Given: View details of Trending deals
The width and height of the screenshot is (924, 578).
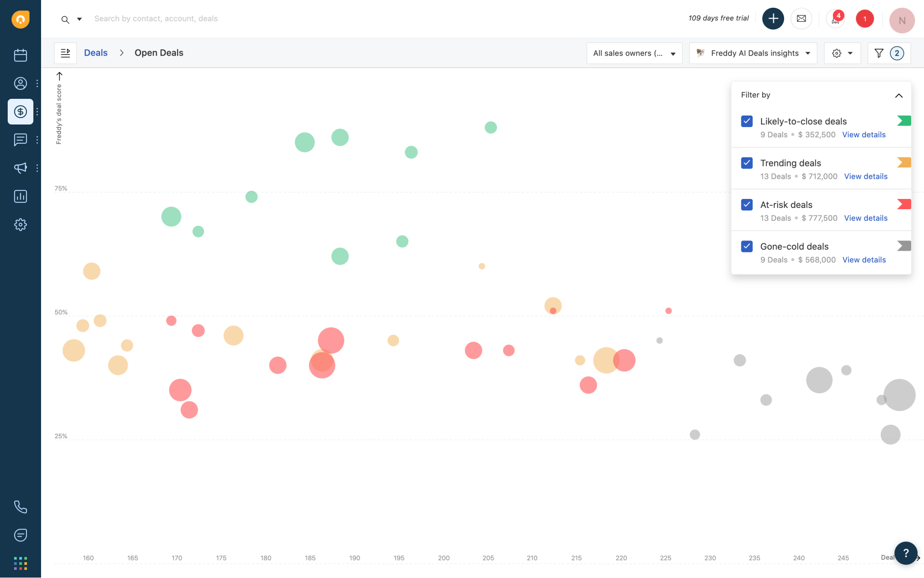Looking at the screenshot, I should (x=865, y=176).
